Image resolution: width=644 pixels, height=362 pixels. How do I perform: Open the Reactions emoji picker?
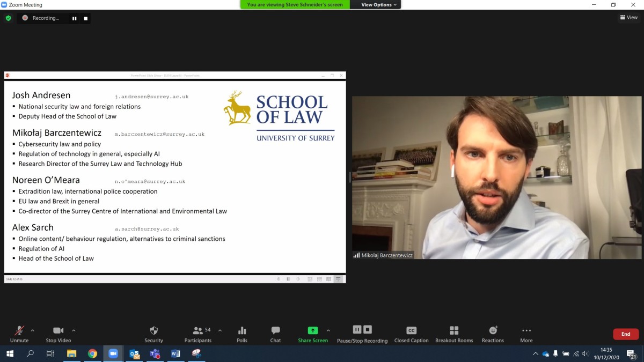[493, 334]
